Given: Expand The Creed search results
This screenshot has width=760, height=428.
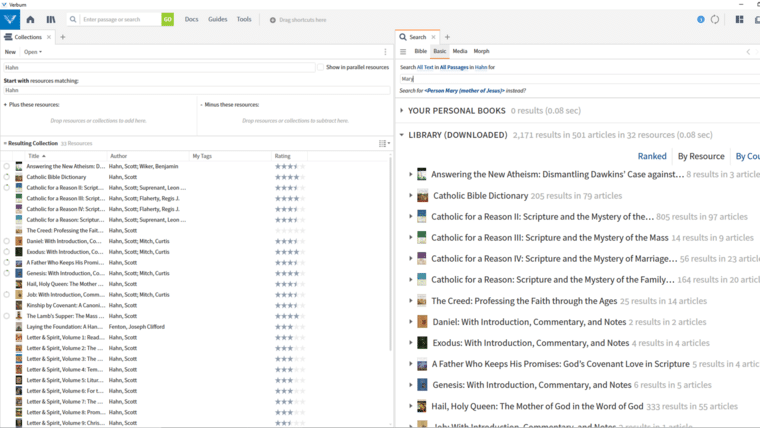Looking at the screenshot, I should coord(411,301).
